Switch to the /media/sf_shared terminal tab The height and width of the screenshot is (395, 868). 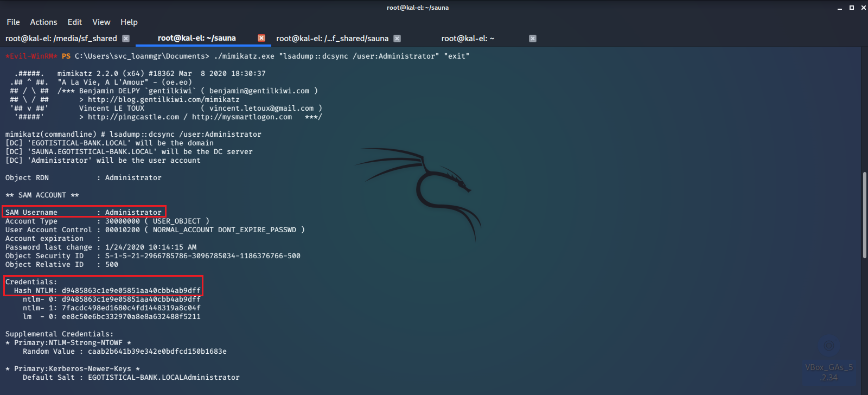[61, 39]
